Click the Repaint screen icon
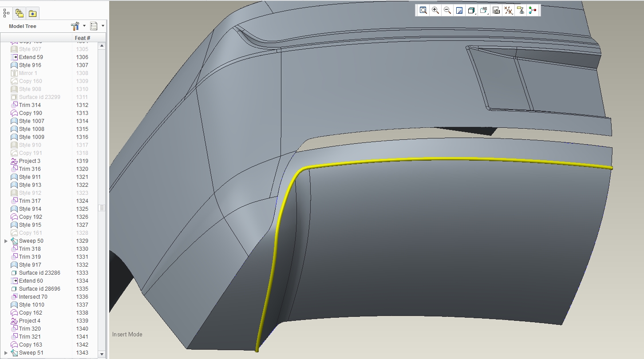The image size is (644, 359). (459, 10)
